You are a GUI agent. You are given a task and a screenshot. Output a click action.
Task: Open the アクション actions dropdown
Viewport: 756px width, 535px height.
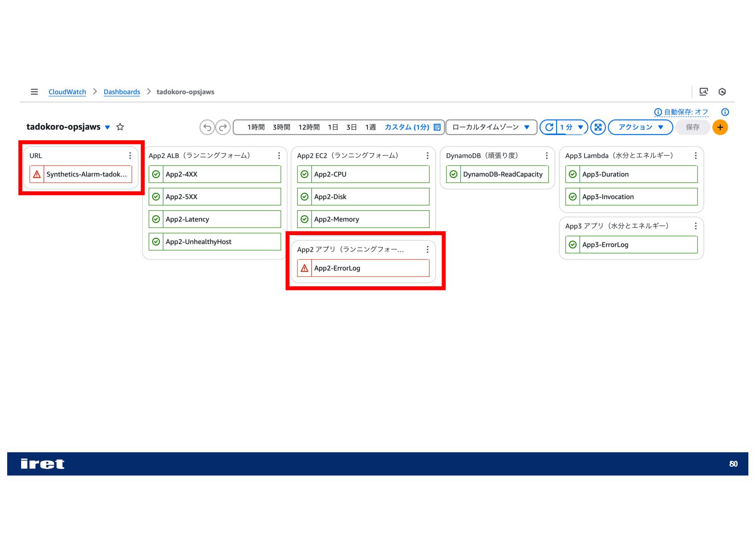[x=640, y=127]
